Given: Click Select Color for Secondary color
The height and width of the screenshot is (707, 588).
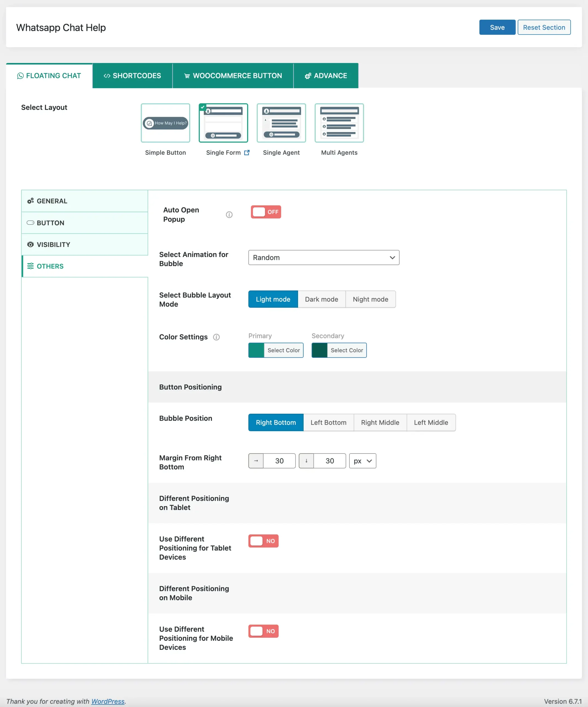Looking at the screenshot, I should click(347, 350).
